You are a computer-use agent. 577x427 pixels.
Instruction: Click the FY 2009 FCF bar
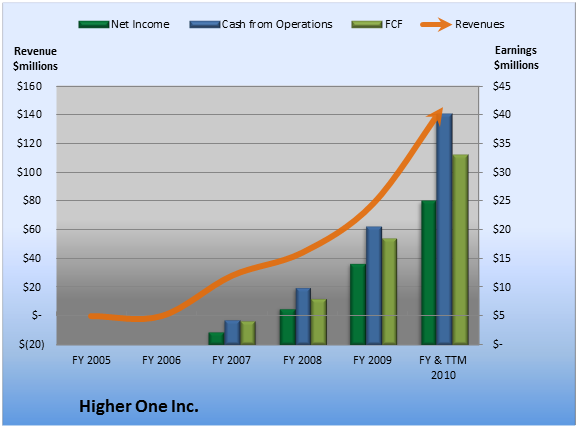click(x=389, y=292)
